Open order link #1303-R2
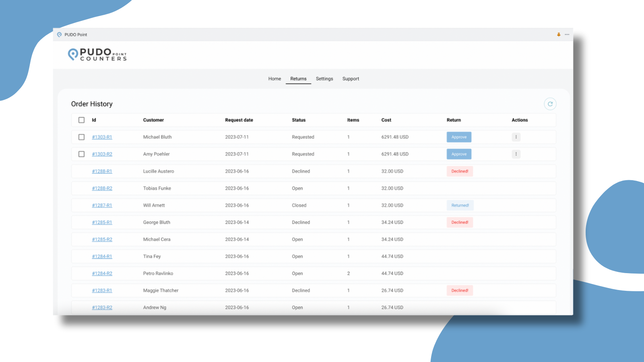This screenshot has width=644, height=362. [x=102, y=154]
